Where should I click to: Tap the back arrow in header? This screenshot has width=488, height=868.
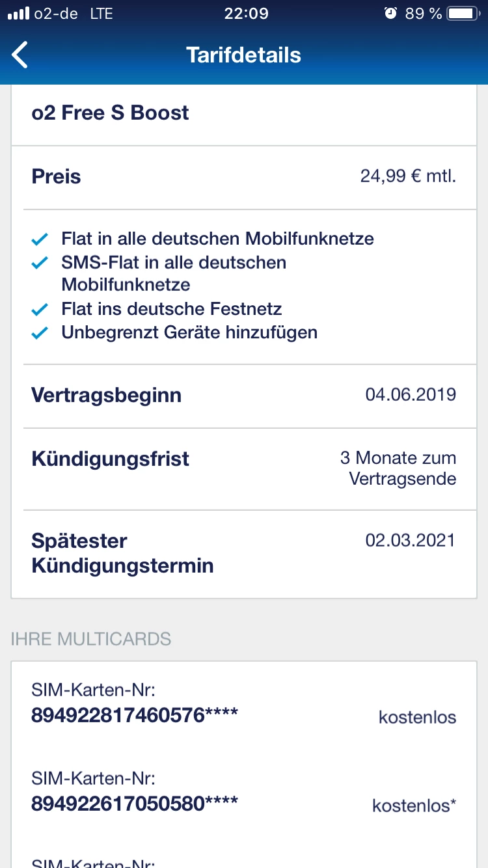point(21,55)
